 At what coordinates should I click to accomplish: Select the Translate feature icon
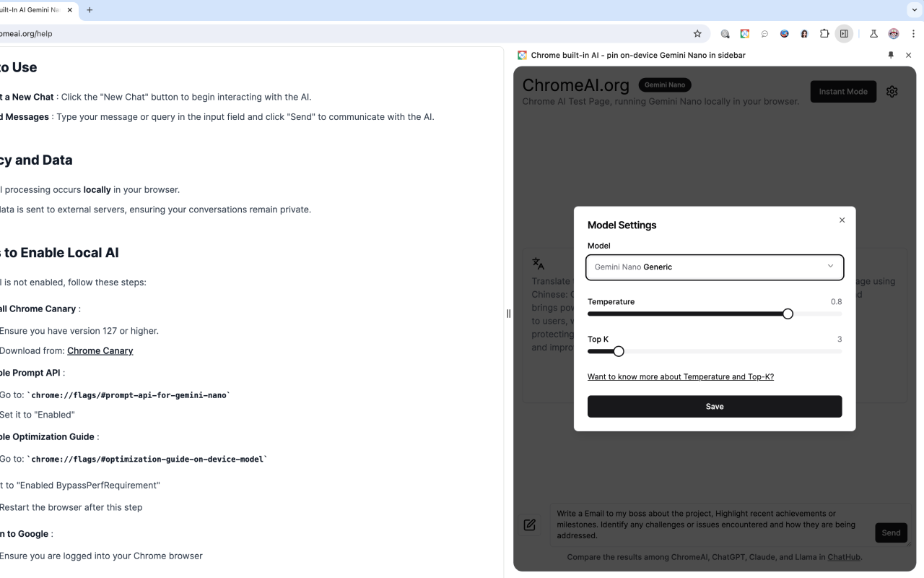coord(539,263)
